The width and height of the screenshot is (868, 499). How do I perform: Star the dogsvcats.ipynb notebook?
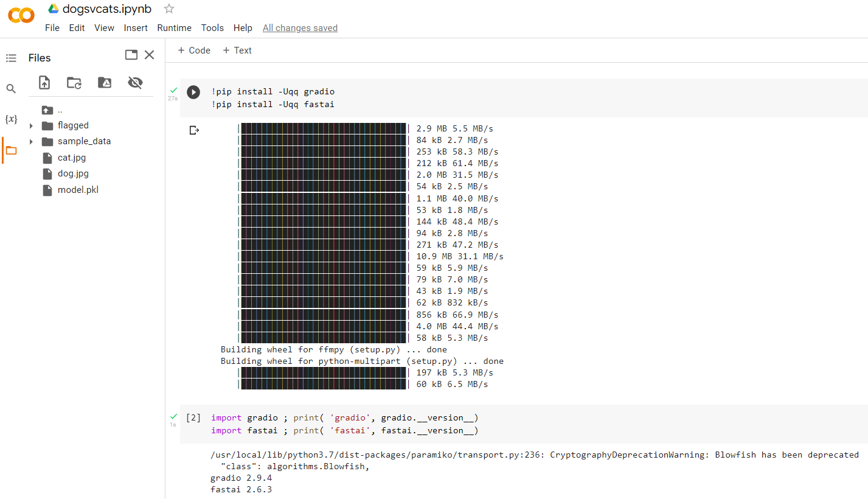point(169,9)
